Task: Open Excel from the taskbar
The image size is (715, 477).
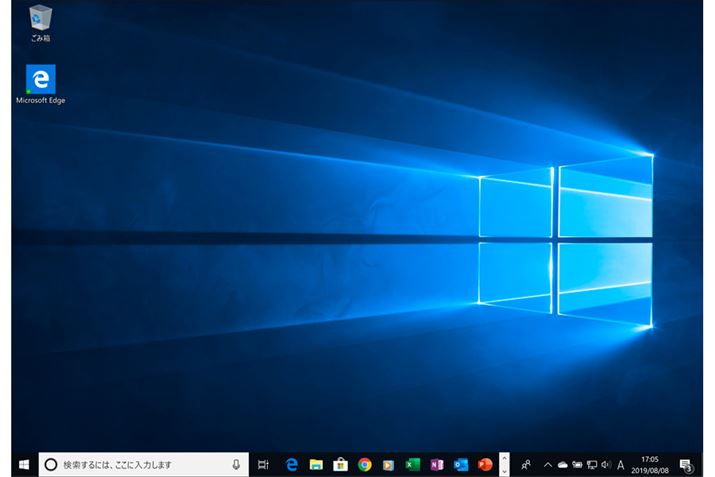Action: tap(412, 464)
